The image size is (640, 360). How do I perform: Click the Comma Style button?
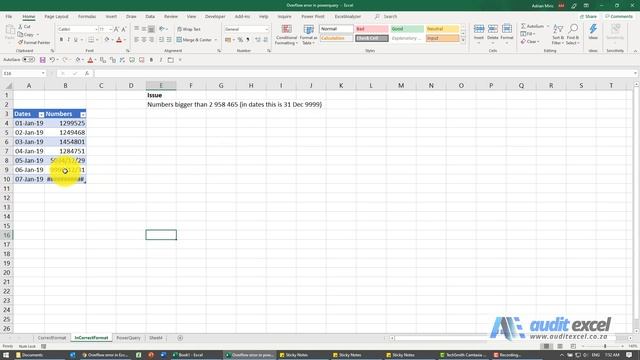tap(248, 40)
